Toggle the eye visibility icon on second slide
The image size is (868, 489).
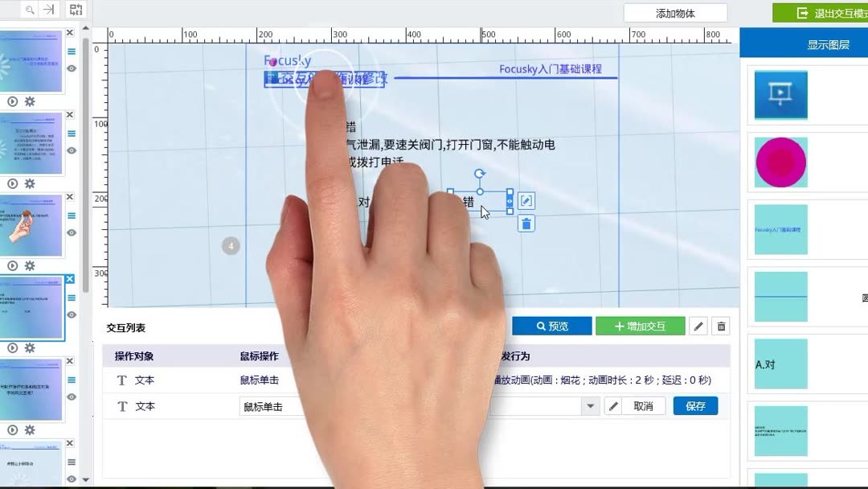72,150
